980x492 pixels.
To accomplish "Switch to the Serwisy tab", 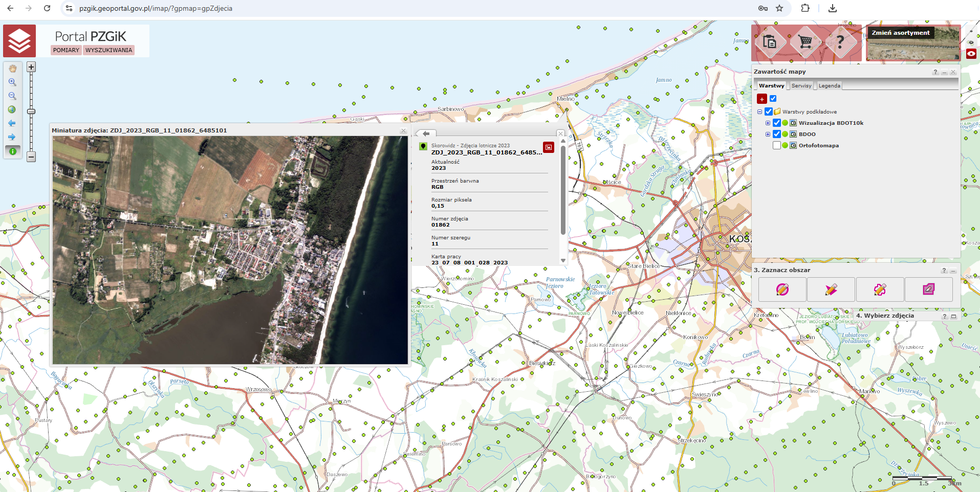I will coord(801,86).
